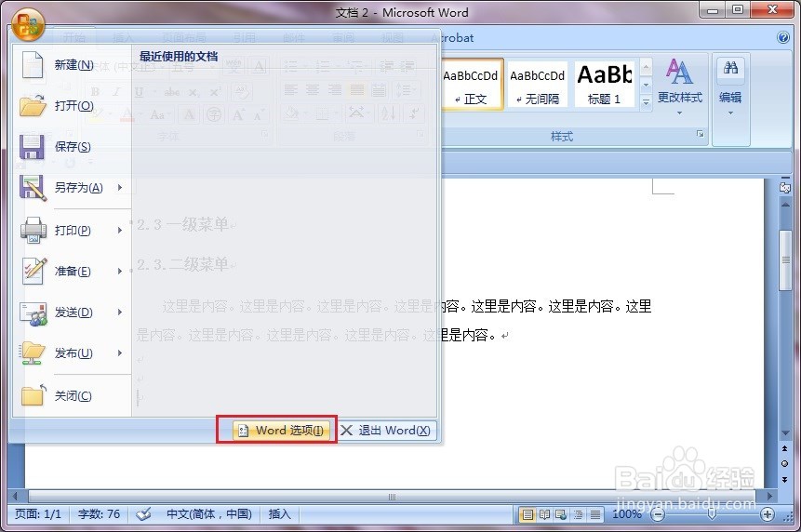Select Save As (另存为) entry
Screen dimensions: 801x532
(72, 187)
